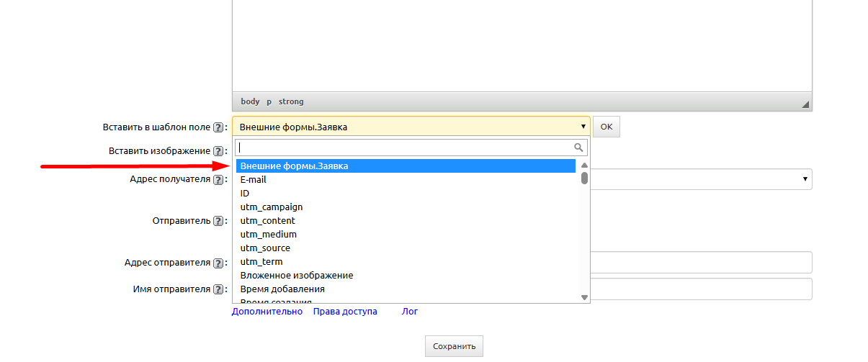Click 'body' element in editor path bar
This screenshot has width=868, height=362.
click(250, 101)
